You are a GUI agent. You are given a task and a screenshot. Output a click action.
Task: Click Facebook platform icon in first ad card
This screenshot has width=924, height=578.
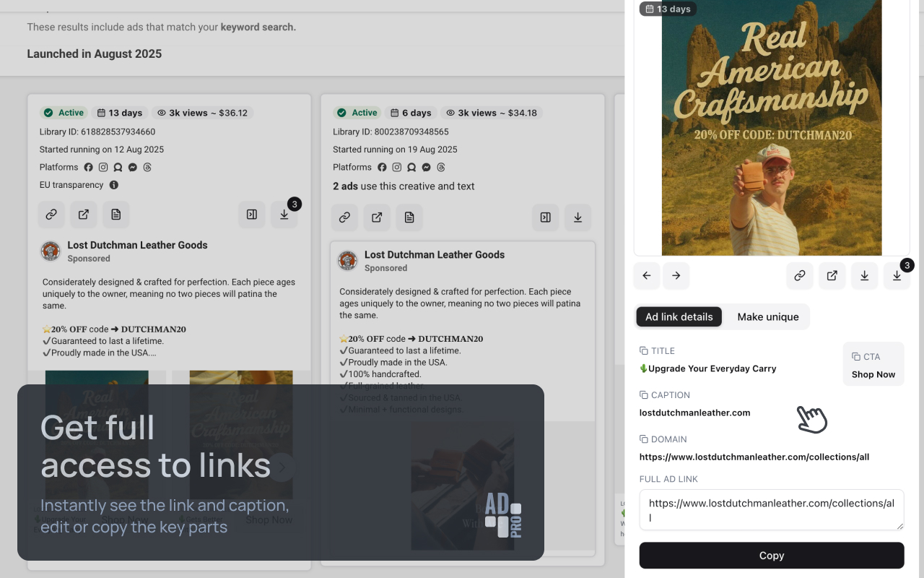pos(89,168)
